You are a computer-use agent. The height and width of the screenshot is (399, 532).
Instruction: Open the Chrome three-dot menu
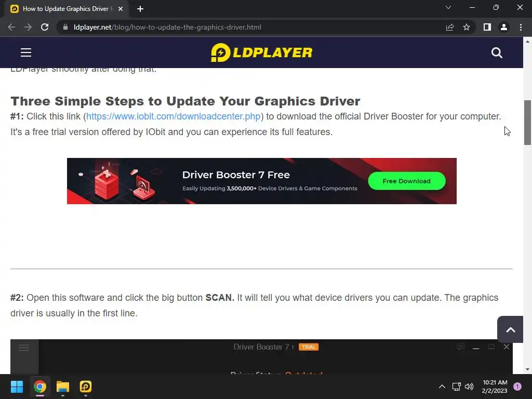521,27
